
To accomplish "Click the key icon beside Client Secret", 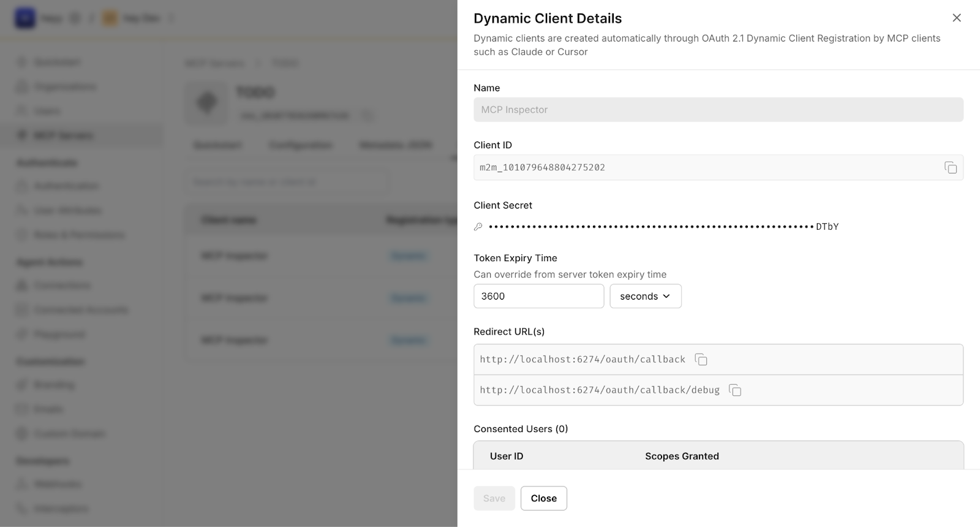I will pos(478,227).
